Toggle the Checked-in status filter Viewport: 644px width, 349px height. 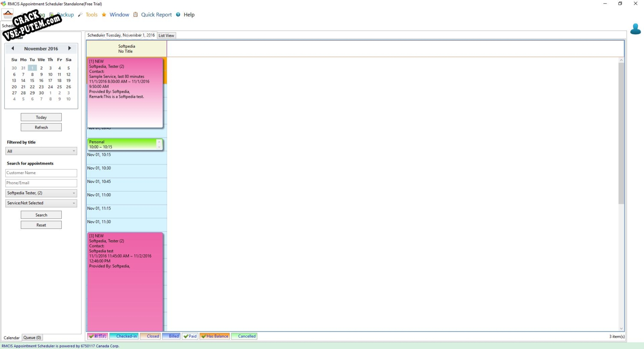coord(124,336)
